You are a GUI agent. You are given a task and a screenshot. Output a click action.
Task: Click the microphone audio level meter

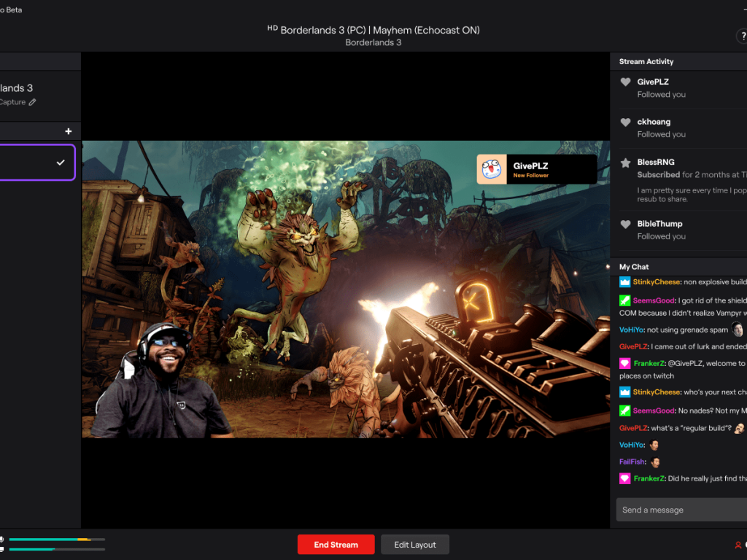pyautogui.click(x=58, y=540)
